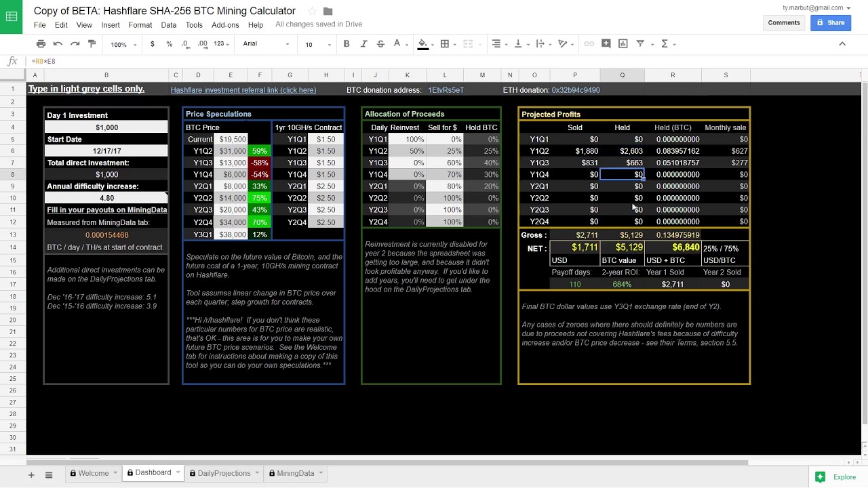Image resolution: width=868 pixels, height=488 pixels.
Task: Switch to the DailyProjections sheet tab
Action: [x=224, y=473]
